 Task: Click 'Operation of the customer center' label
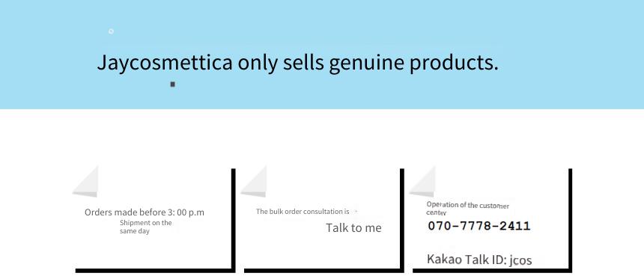click(x=467, y=209)
